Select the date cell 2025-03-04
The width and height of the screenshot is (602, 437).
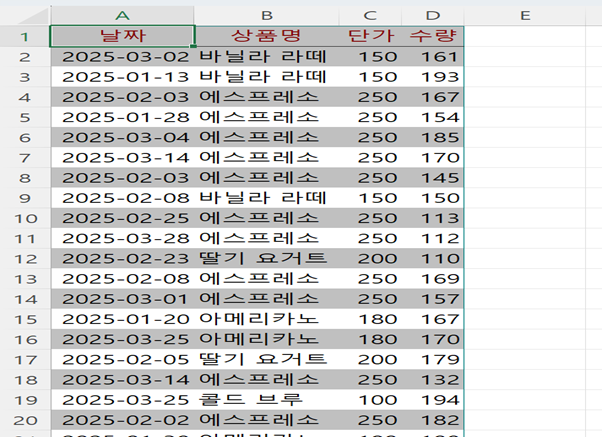point(122,137)
